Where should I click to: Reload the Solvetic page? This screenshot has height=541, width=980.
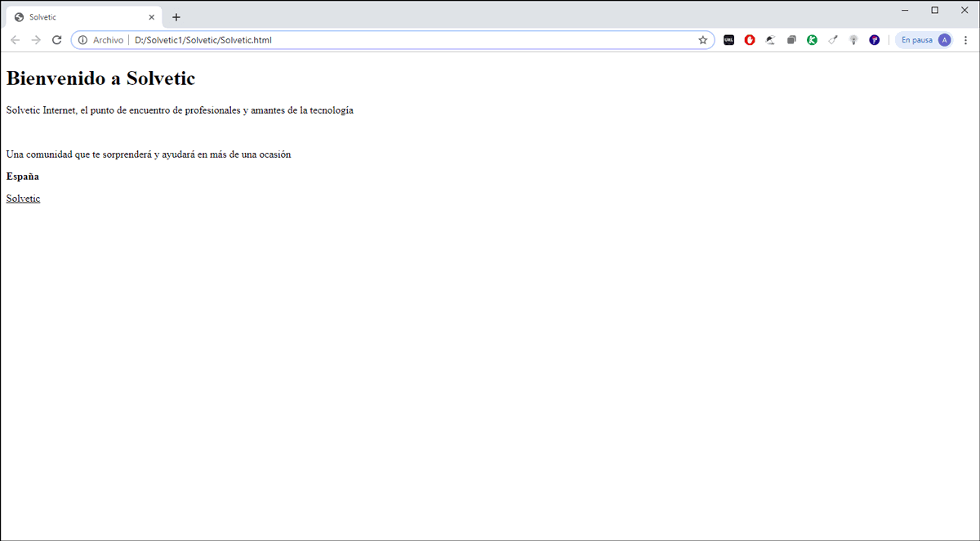(56, 40)
